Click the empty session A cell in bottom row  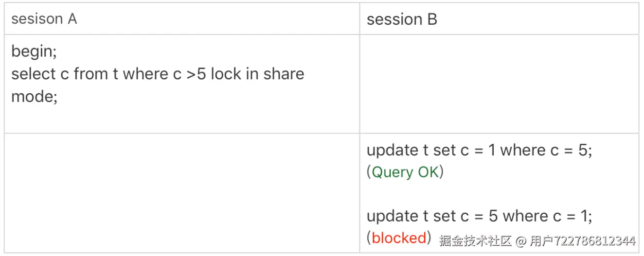tap(181, 193)
